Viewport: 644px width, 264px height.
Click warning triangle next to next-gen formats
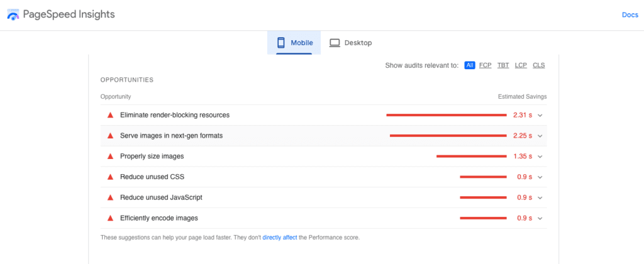coord(110,136)
